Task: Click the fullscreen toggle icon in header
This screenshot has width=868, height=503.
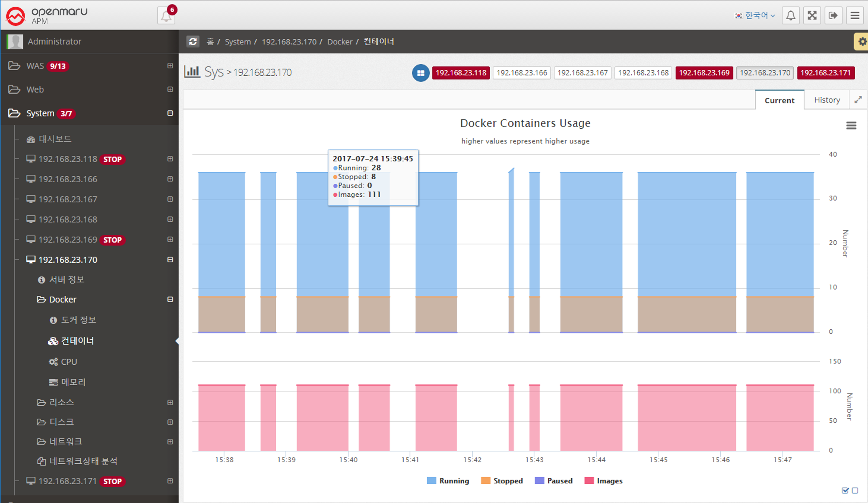Action: click(x=812, y=15)
